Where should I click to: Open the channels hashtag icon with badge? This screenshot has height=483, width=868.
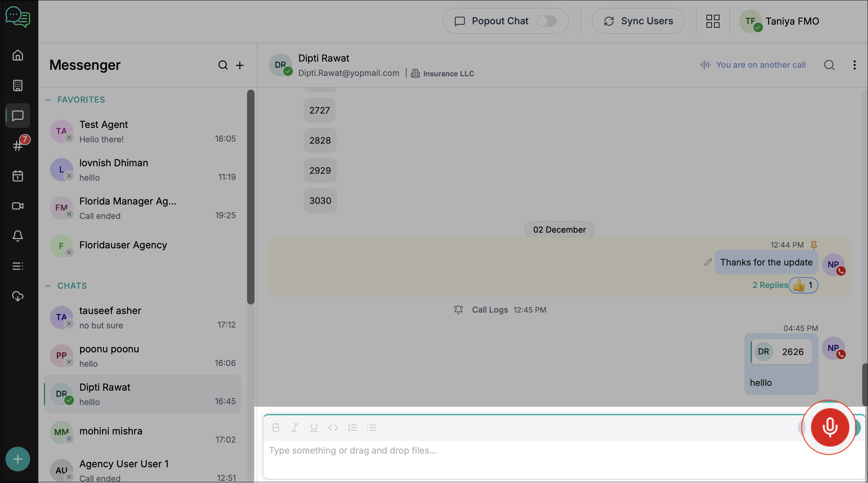[x=18, y=146]
